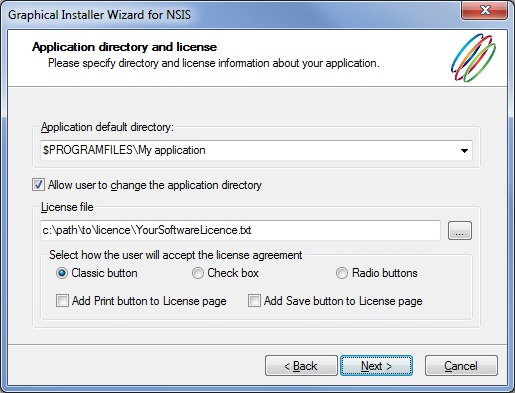515x393 pixels.
Task: Click the colorful rings wizard logo
Action: point(473,58)
